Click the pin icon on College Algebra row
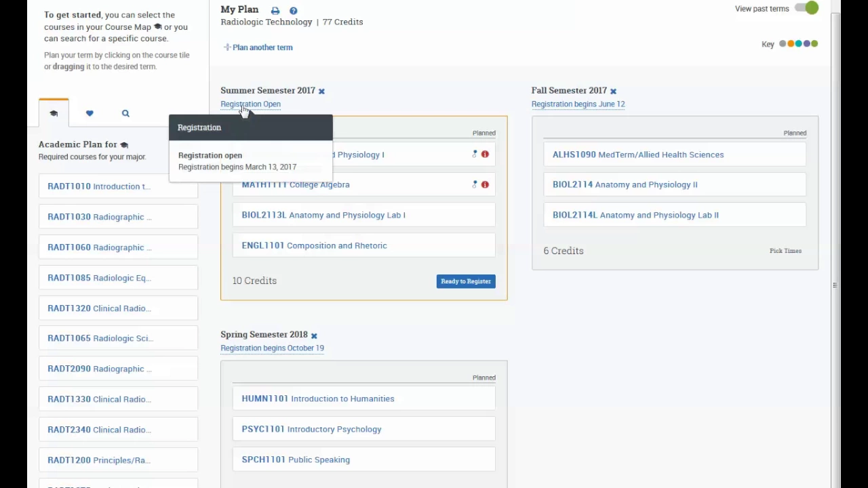Image resolution: width=868 pixels, height=488 pixels. 475,184
